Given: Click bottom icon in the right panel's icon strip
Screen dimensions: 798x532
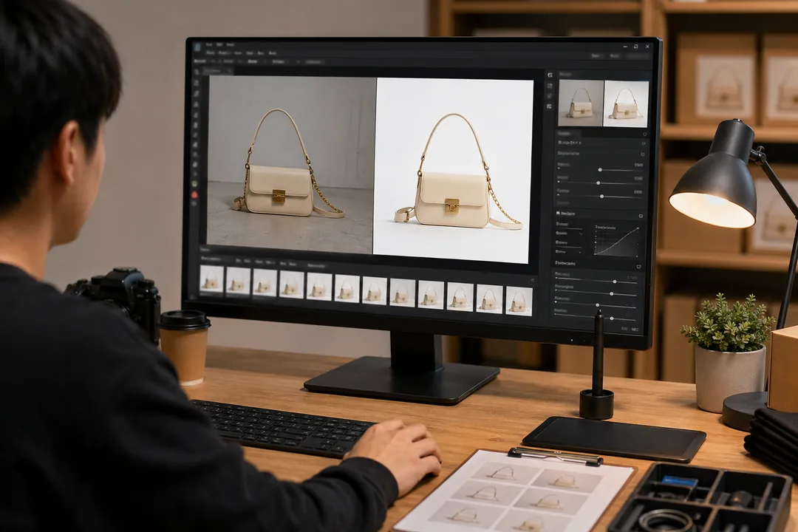Looking at the screenshot, I should pos(549,106).
